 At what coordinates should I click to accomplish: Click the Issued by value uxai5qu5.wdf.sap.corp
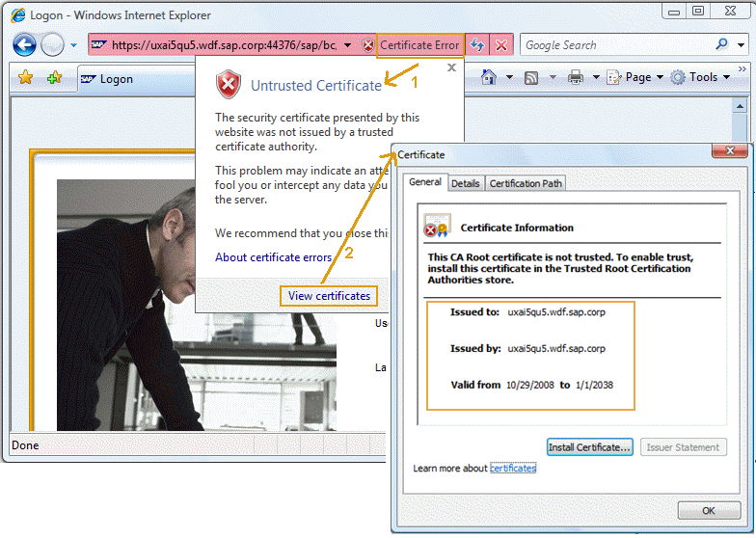click(556, 349)
